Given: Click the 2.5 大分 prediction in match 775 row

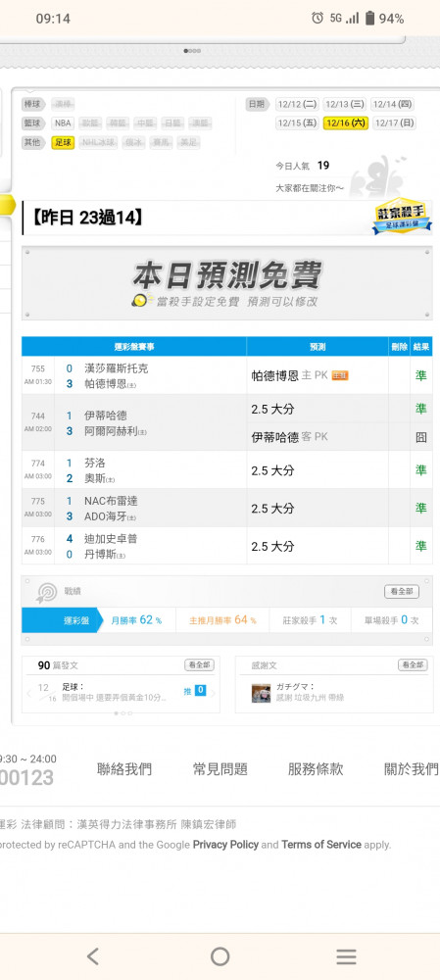Looking at the screenshot, I should pos(272,508).
